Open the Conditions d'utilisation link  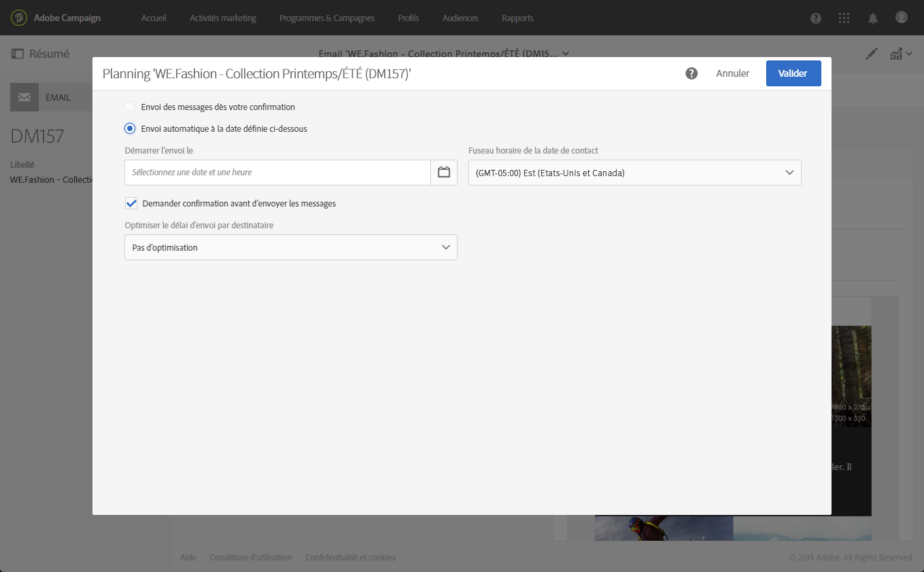click(x=251, y=558)
